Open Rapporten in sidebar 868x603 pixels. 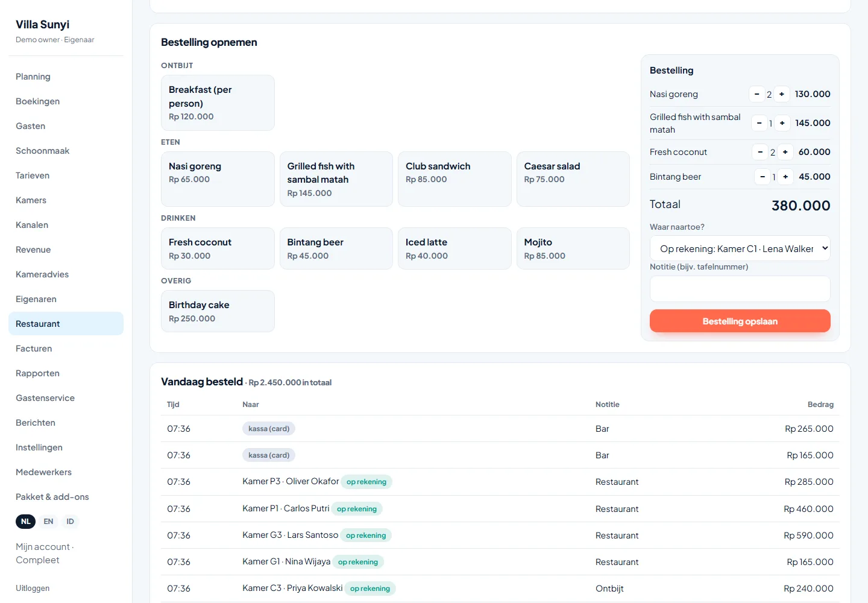(66, 373)
